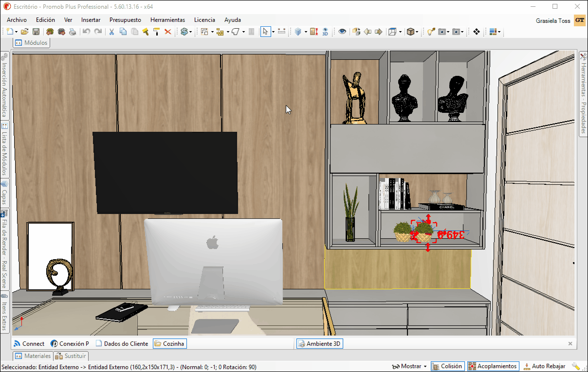
Task: Copy the selected item
Action: (x=123, y=32)
